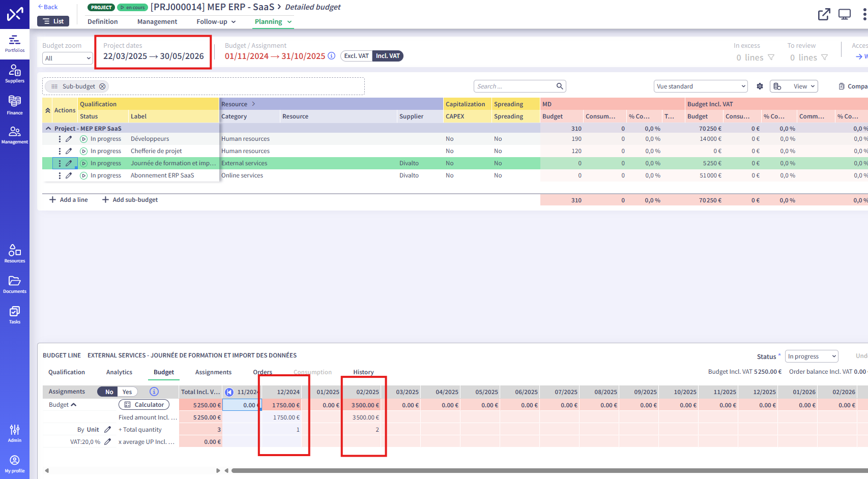This screenshot has width=868, height=479.
Task: Switch to the Analytics tab
Action: [119, 372]
